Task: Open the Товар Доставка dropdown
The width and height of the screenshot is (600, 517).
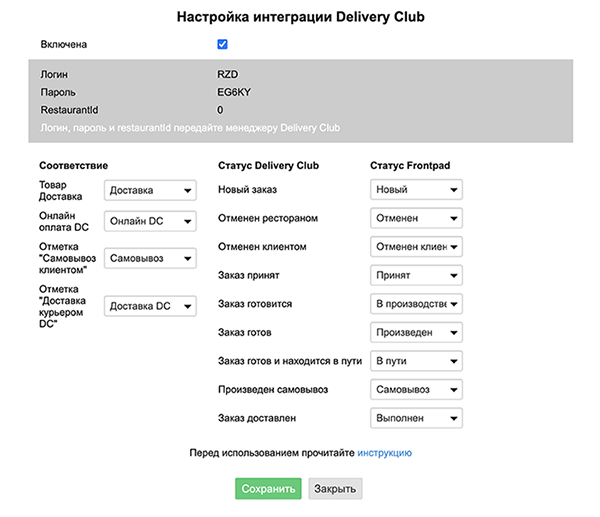Action: click(x=150, y=190)
